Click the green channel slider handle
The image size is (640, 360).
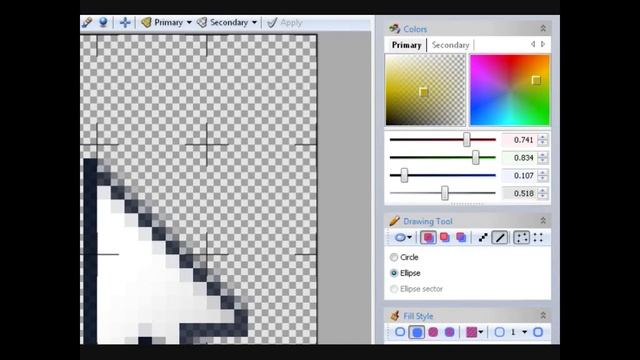tap(476, 158)
